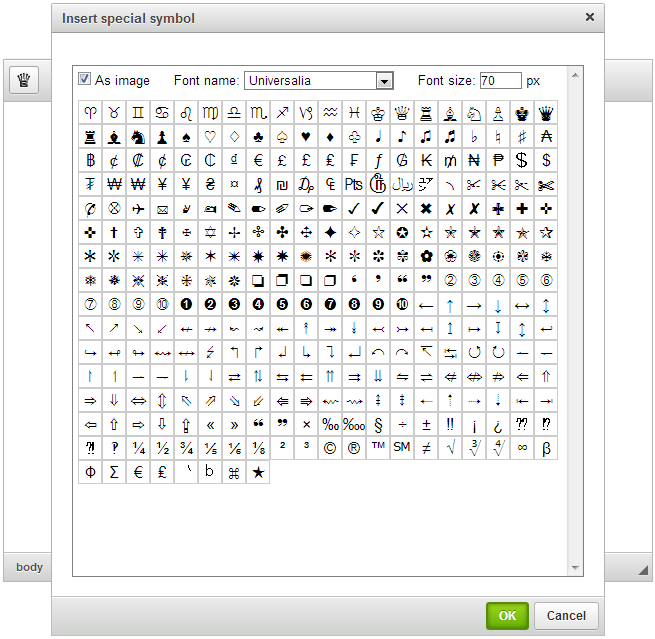Select the body tag in status bar
Viewport: 655px width, 639px height.
point(30,567)
